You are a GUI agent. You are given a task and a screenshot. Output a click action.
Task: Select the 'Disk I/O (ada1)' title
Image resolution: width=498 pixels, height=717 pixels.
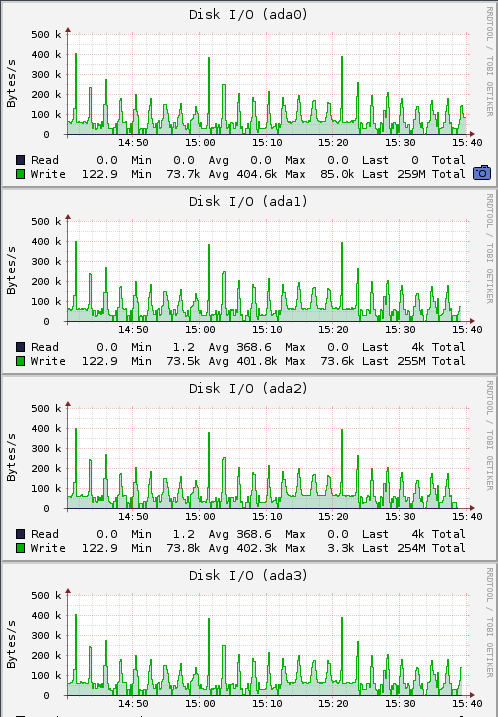248,202
